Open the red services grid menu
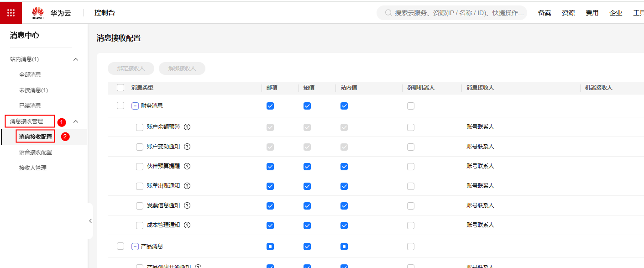Image resolution: width=644 pixels, height=268 pixels. point(11,13)
